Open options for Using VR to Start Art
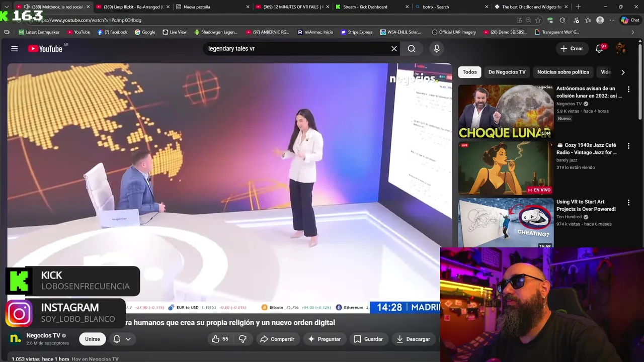 coord(628,202)
